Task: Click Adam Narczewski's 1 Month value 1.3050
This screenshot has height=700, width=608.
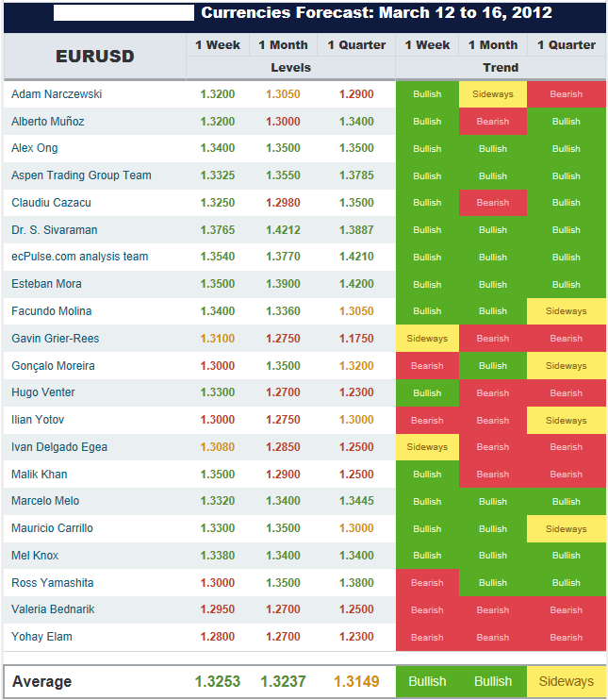Action: click(283, 94)
